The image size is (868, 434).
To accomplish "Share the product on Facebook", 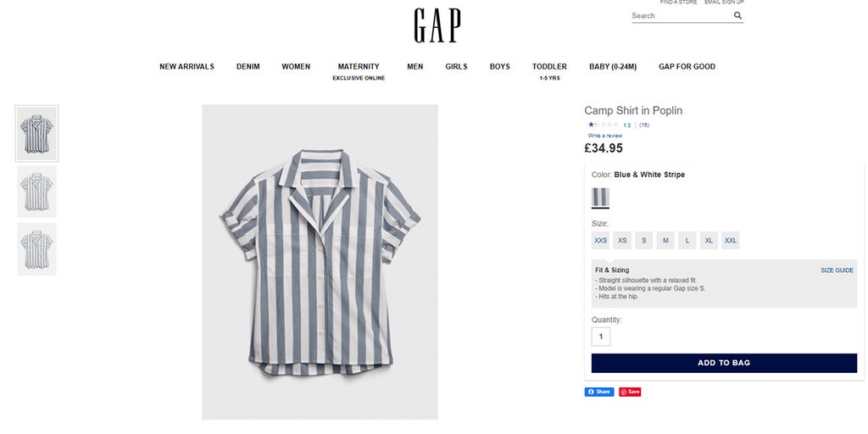I will 598,392.
